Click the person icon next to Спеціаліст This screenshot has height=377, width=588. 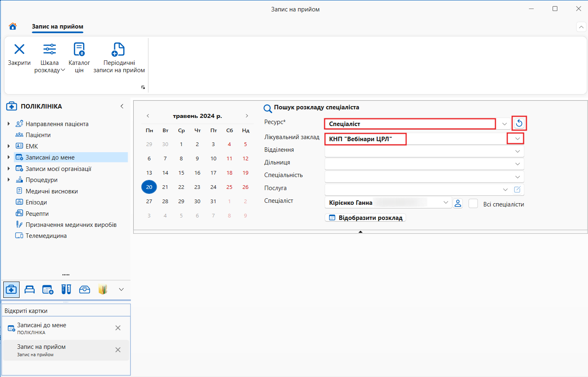click(x=458, y=203)
